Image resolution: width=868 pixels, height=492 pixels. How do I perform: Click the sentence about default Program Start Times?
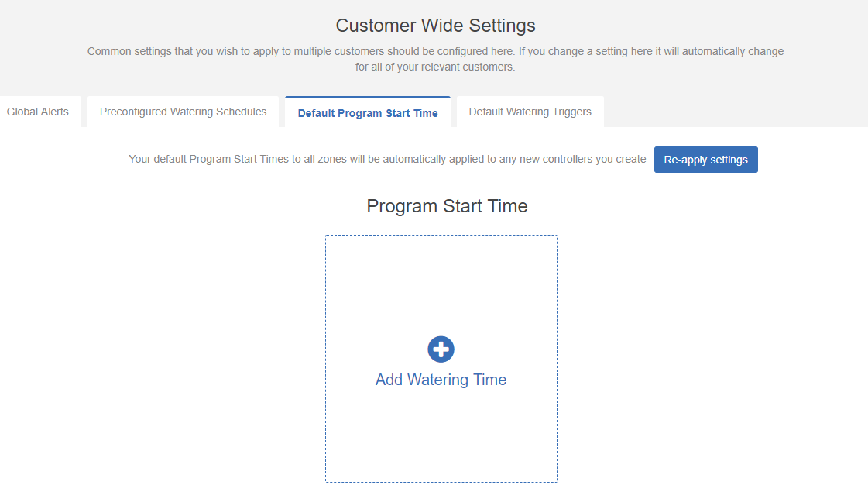[387, 159]
